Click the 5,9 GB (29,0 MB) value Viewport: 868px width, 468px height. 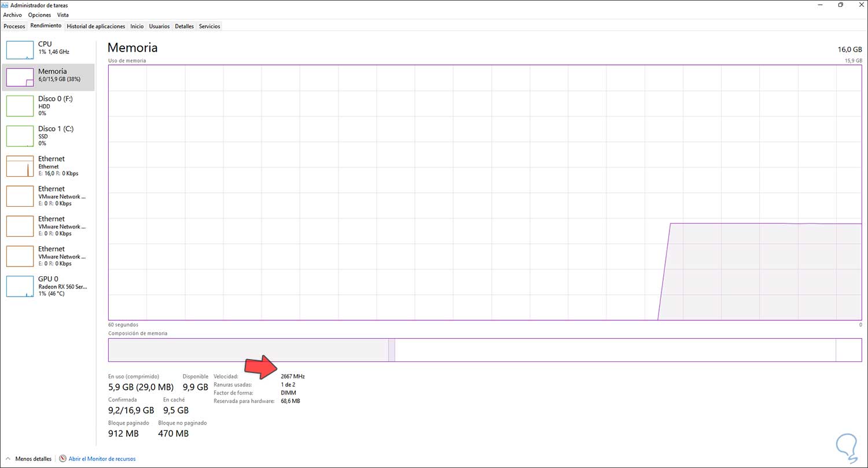pyautogui.click(x=141, y=387)
